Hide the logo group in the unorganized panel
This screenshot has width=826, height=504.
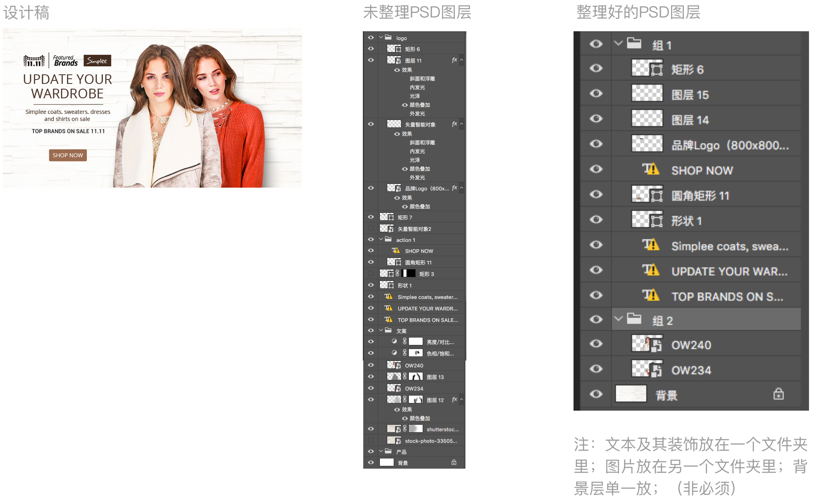click(371, 38)
